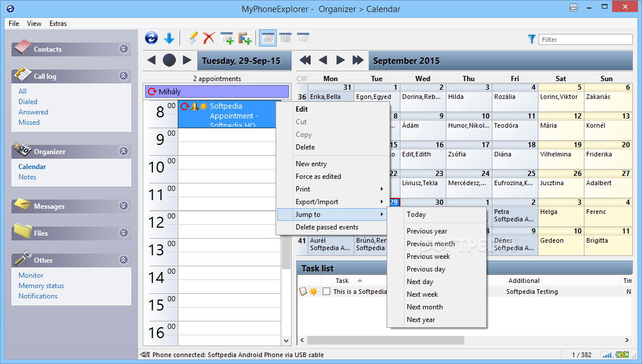Jump forward one year double arrow

358,60
